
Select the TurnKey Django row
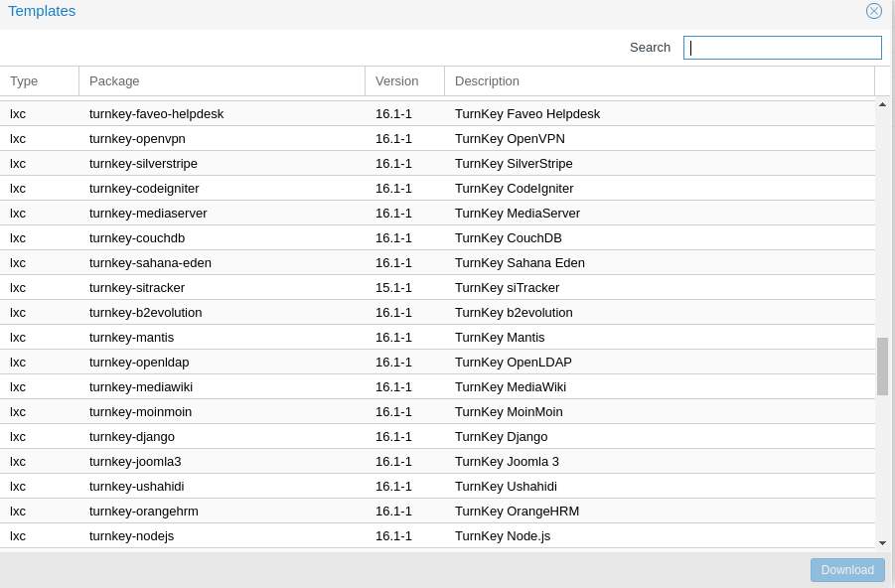click(x=501, y=436)
